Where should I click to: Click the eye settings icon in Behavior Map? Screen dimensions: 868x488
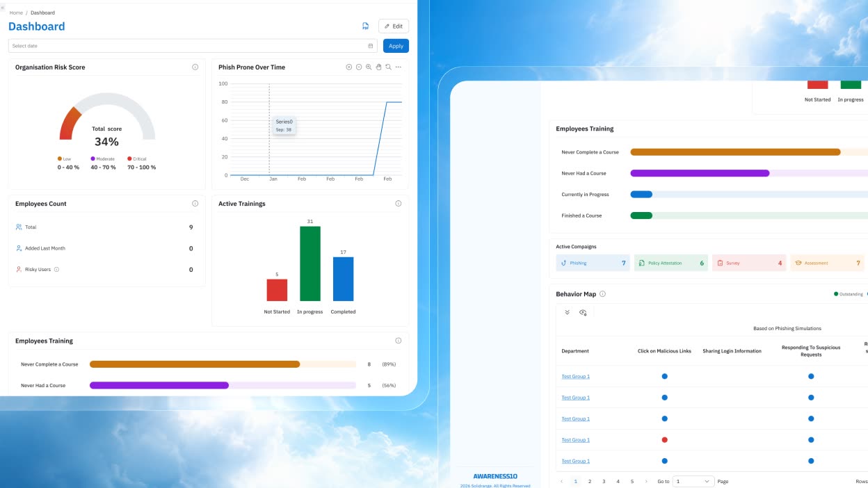pyautogui.click(x=583, y=313)
